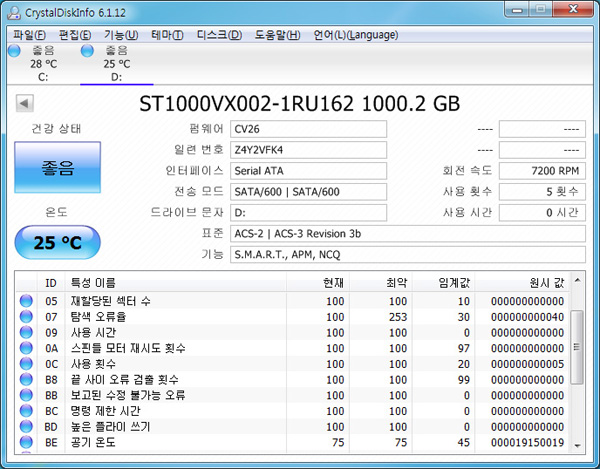
Task: Open the 테마(T) menu
Action: [167, 35]
